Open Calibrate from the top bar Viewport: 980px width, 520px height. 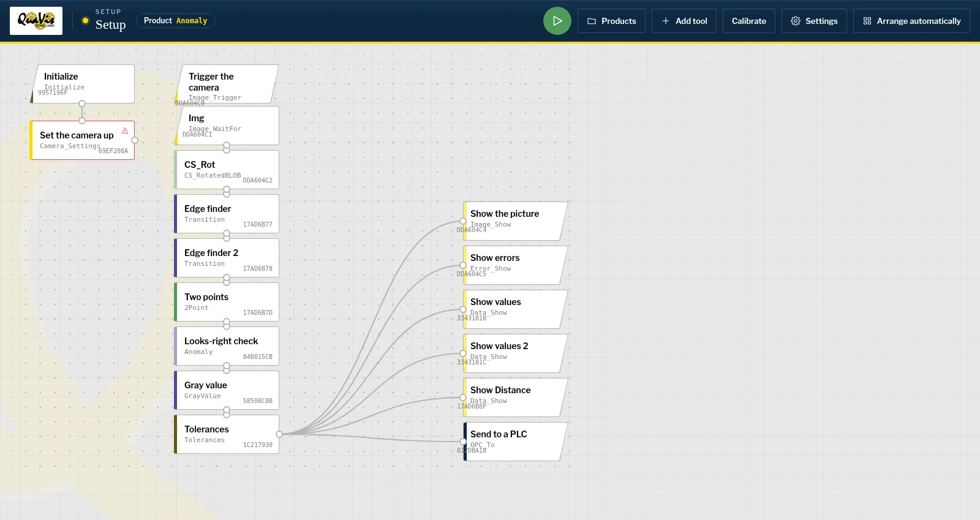click(x=749, y=21)
